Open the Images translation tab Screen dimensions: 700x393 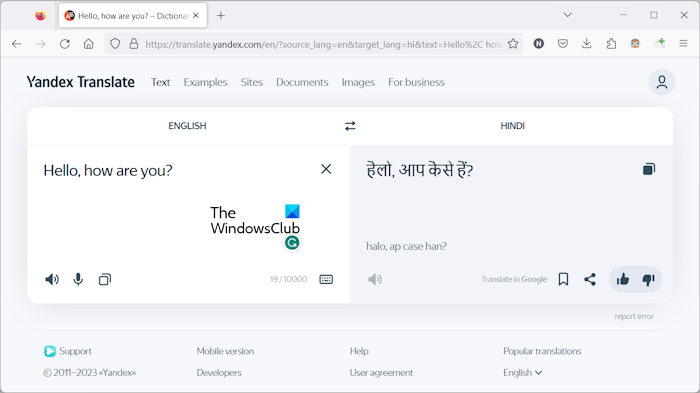tap(358, 82)
